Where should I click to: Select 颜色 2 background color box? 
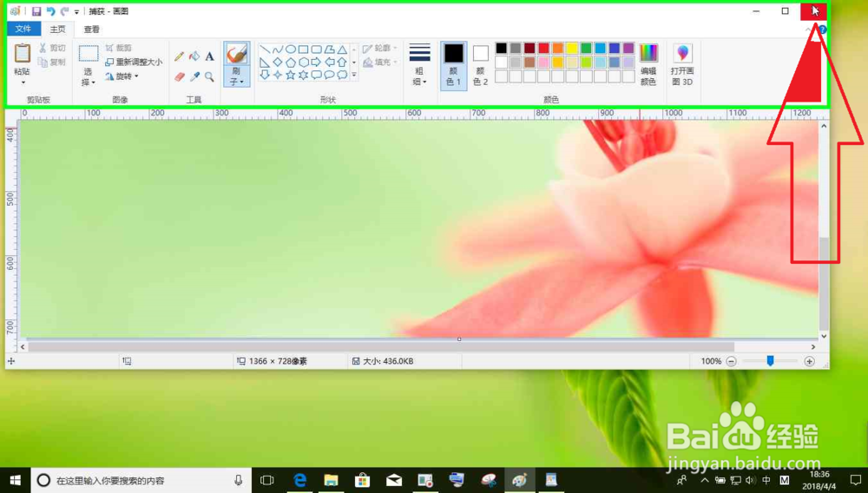coord(481,65)
